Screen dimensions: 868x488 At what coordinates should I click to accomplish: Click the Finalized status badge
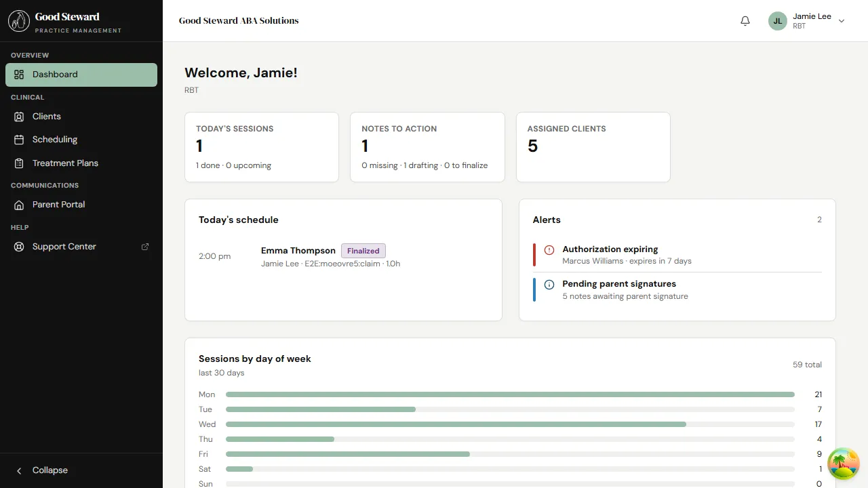click(363, 250)
